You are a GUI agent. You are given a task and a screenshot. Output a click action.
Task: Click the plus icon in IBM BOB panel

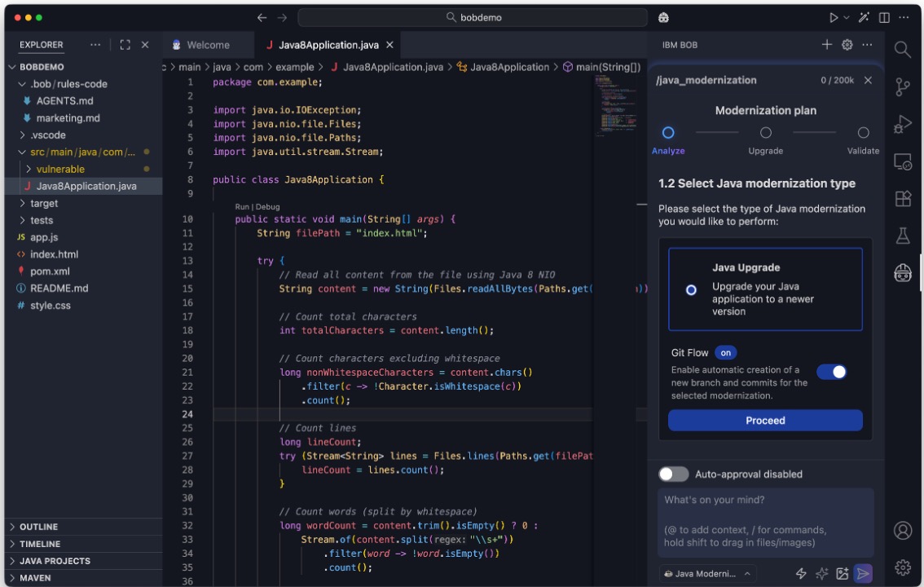pyautogui.click(x=827, y=45)
